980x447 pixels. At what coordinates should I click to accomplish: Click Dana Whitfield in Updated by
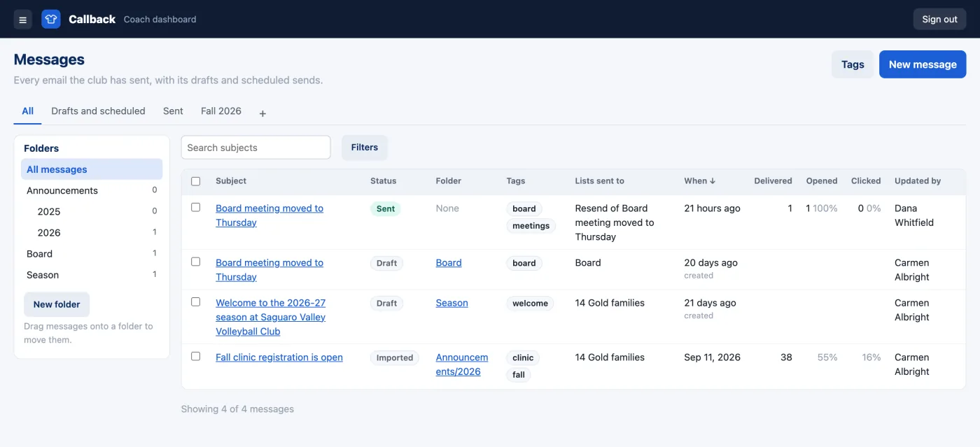coord(914,215)
